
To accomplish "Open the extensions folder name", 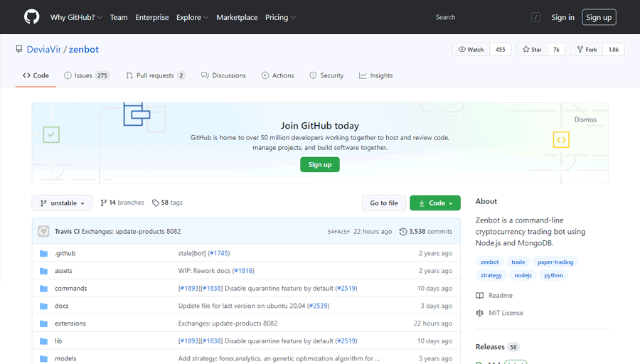I will click(x=70, y=323).
